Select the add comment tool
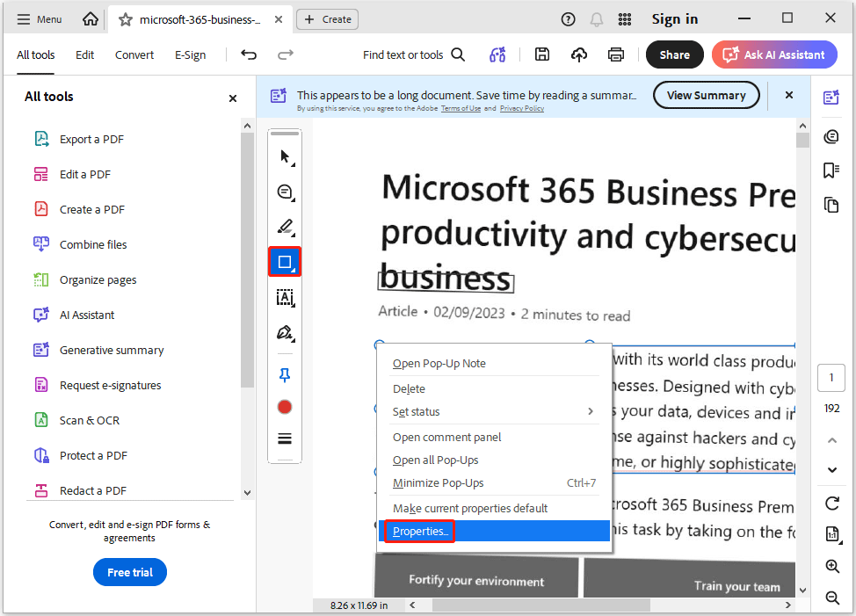Image resolution: width=856 pixels, height=616 pixels. [x=285, y=192]
